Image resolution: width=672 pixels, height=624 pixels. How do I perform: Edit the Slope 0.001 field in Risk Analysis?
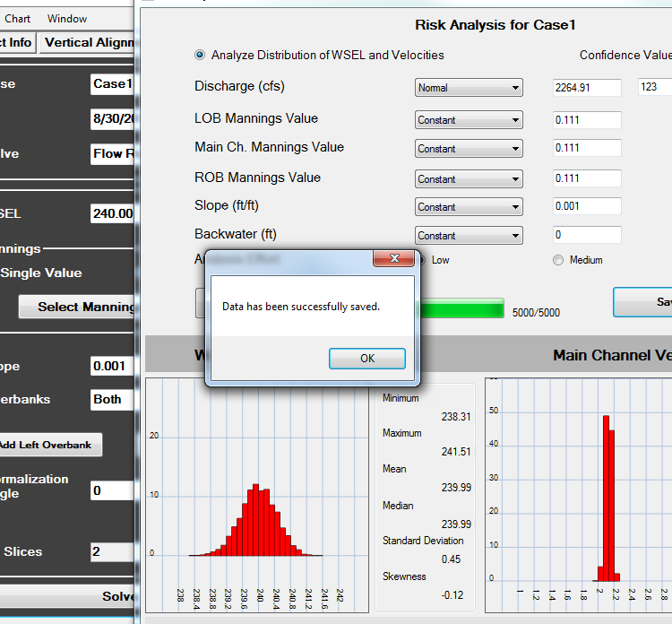(x=587, y=206)
